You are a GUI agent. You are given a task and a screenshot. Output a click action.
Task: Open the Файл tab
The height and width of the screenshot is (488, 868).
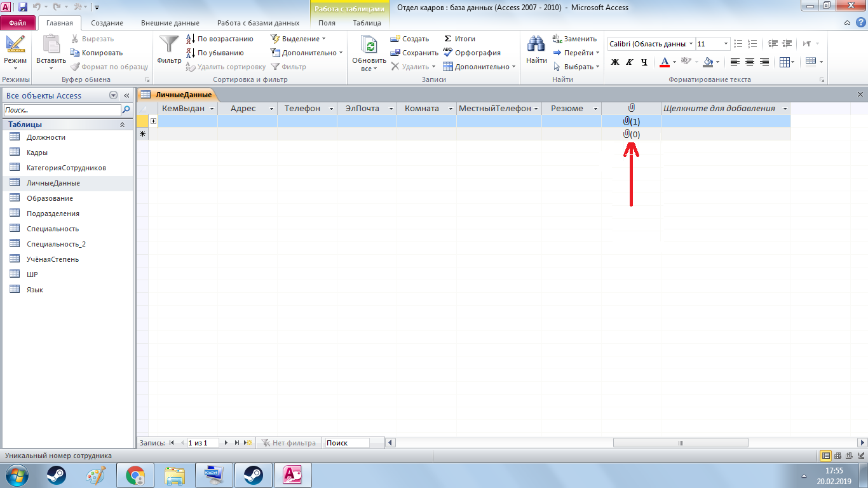18,23
